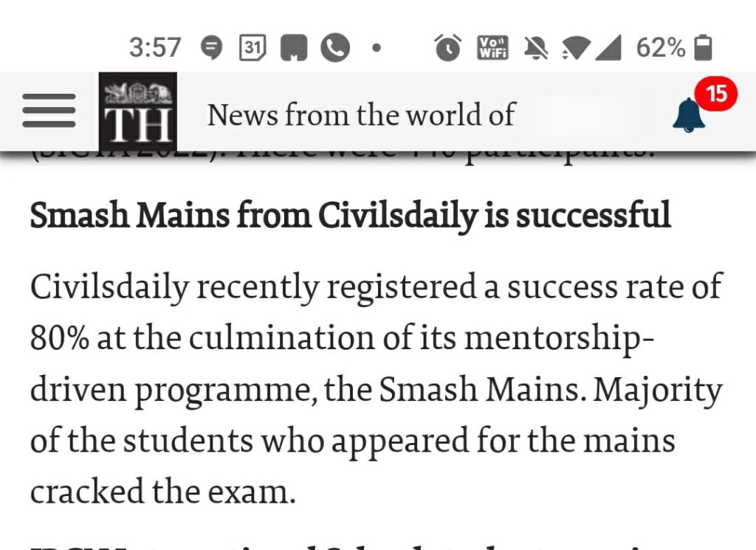Tap the SD card status icon

click(x=294, y=48)
